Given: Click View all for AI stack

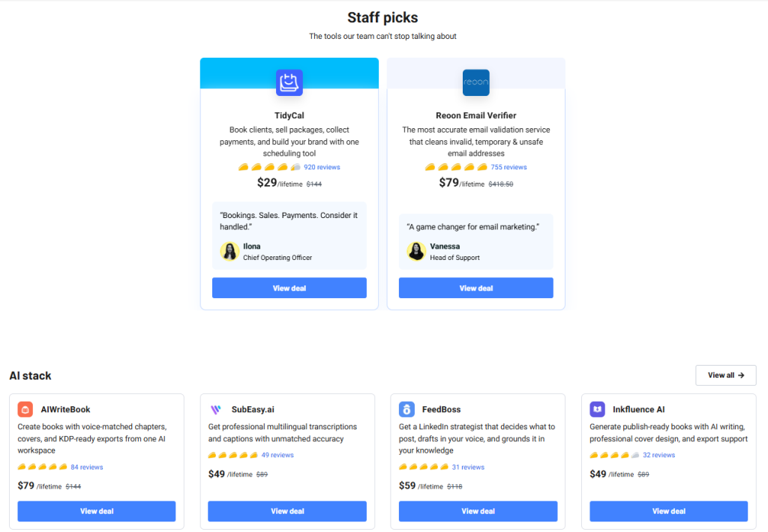Looking at the screenshot, I should 725,375.
